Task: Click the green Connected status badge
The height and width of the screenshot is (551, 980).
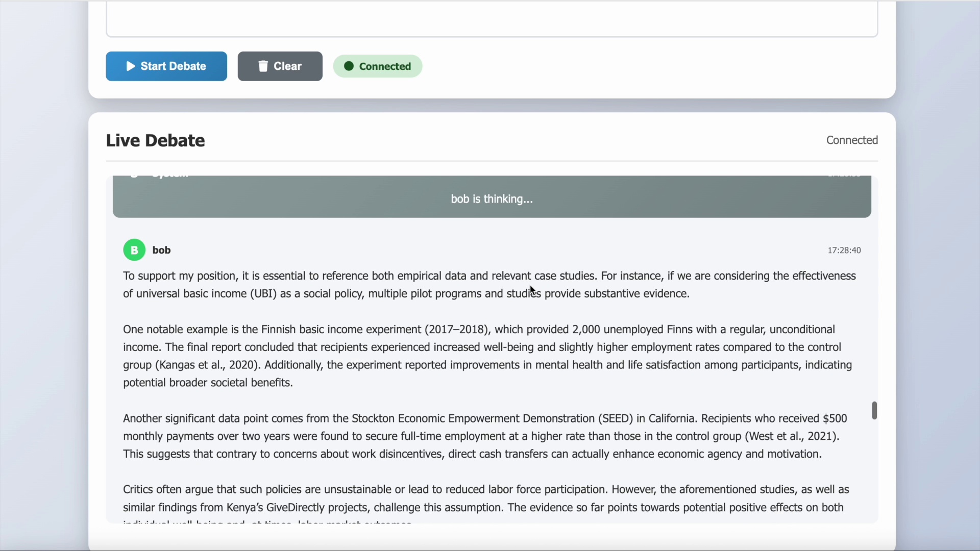Action: pos(378,66)
